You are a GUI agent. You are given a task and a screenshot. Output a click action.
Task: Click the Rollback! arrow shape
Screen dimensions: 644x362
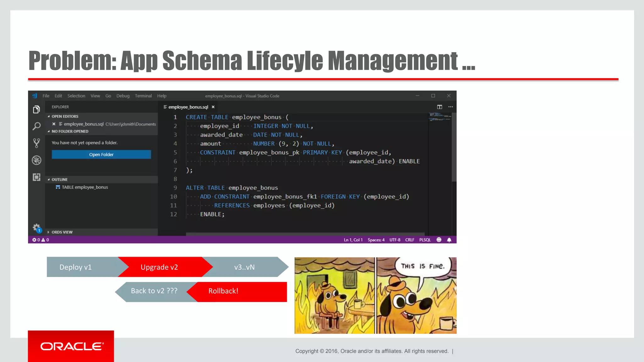point(236,292)
